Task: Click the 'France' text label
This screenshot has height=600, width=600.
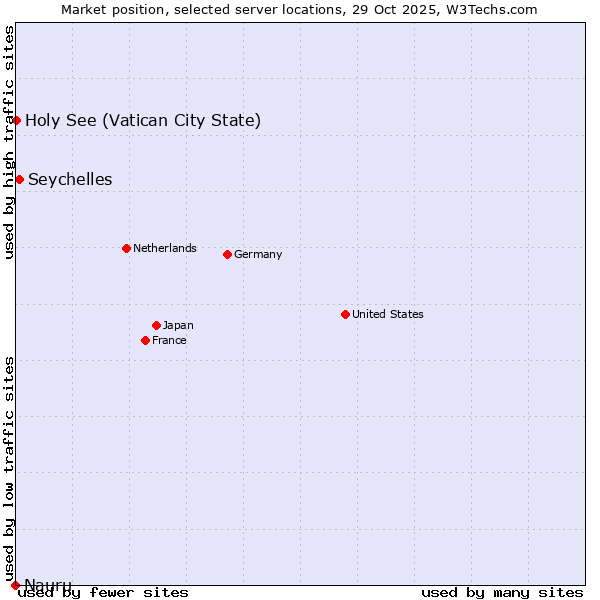Action: (169, 340)
